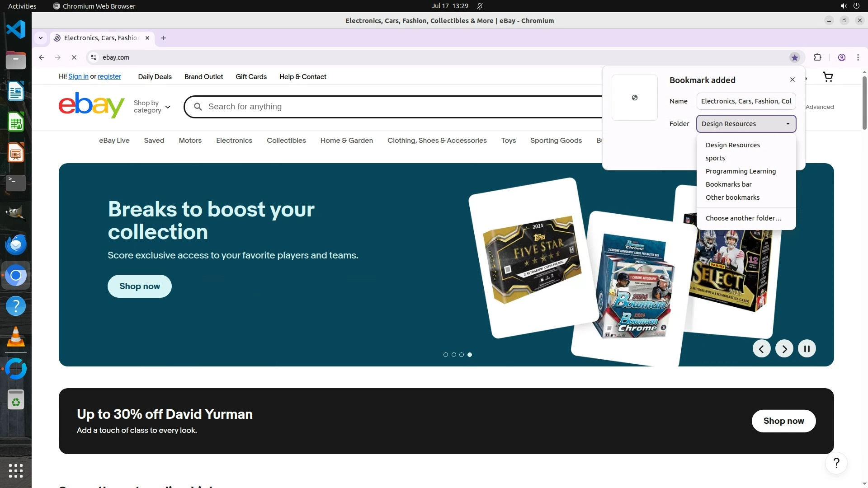This screenshot has width=868, height=488.
Task: Open the eBay shopping cart
Action: point(828,77)
